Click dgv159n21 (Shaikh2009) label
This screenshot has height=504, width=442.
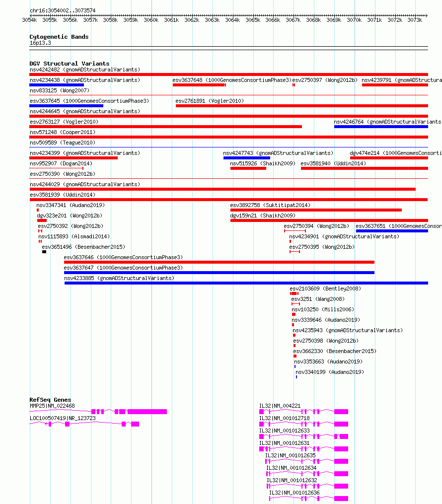263,216
